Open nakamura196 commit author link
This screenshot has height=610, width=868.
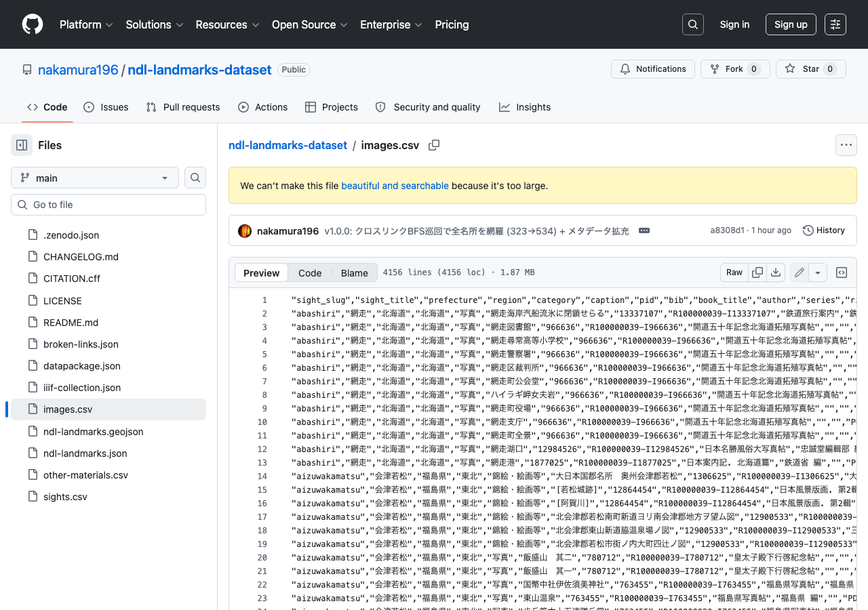(x=288, y=231)
